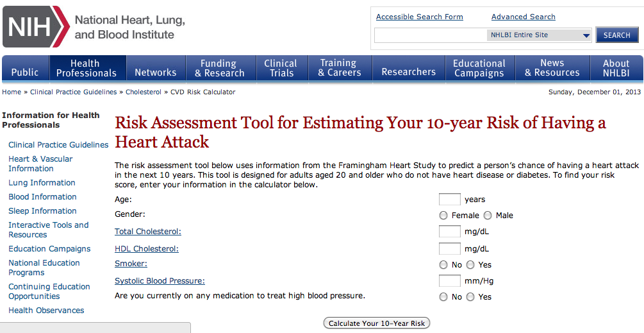Open the Accessible Search Form link
Screen dimensions: 644x333
[x=419, y=17]
